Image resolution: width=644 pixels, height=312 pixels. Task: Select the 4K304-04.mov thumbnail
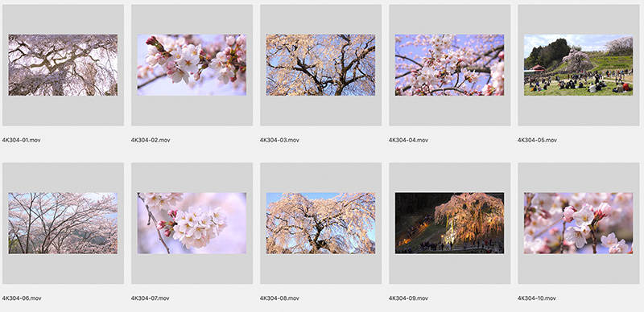click(450, 65)
